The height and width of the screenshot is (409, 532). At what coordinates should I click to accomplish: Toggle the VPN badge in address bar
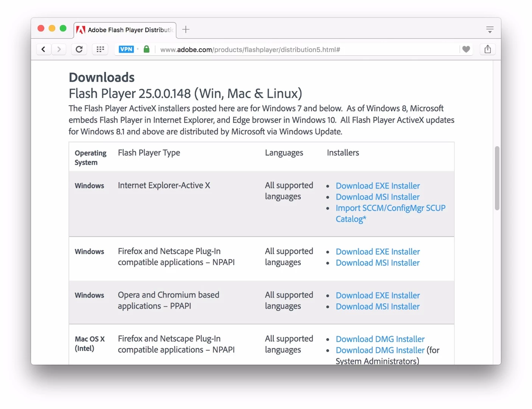[x=126, y=49]
